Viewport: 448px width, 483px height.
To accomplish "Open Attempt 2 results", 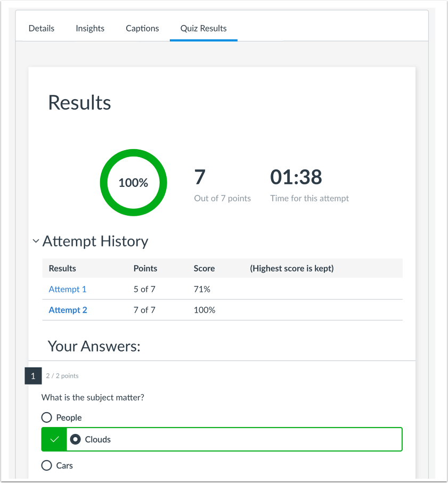I will tap(68, 310).
